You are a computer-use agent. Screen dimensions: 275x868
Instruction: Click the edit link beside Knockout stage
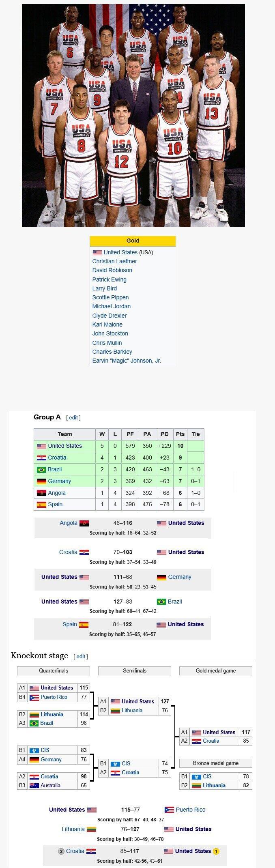(81, 656)
